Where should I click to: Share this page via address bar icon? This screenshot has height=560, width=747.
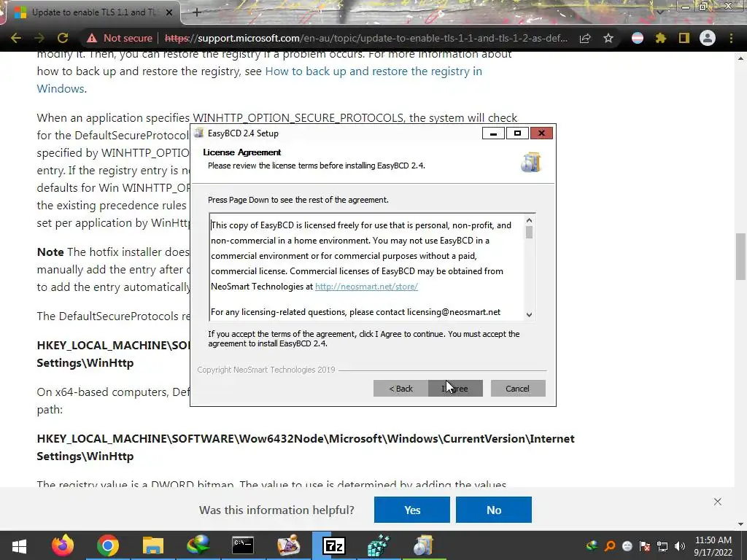(x=585, y=38)
